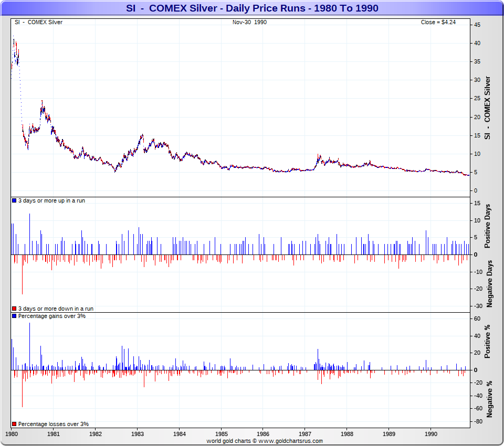Click the blue '3 days or more up' legend swatch
Screen dimensions: 504x446
(14, 201)
